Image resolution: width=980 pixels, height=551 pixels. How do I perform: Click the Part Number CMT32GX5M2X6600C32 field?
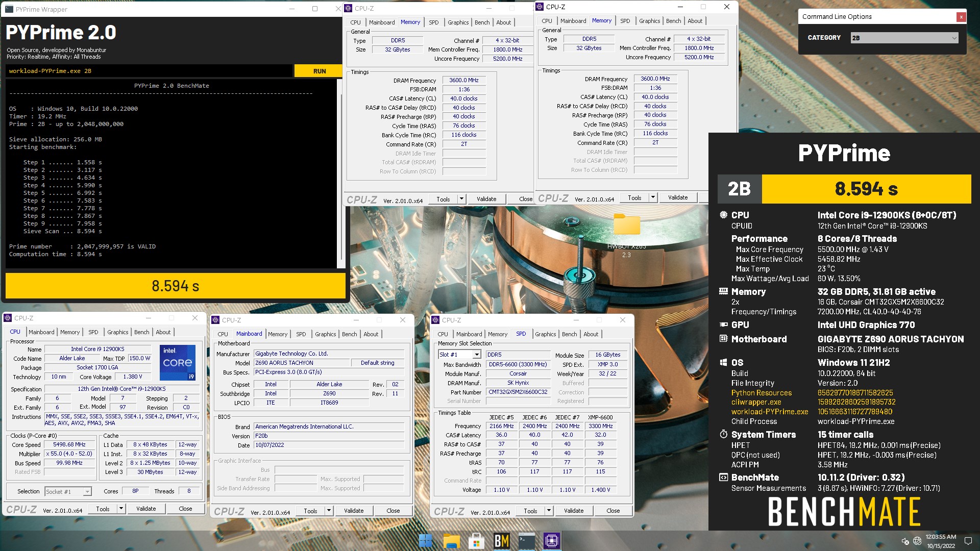tap(518, 392)
